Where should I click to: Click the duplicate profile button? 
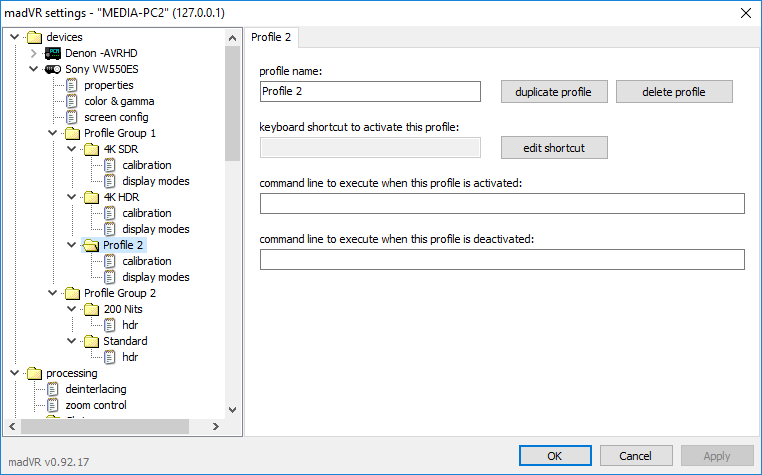(554, 92)
